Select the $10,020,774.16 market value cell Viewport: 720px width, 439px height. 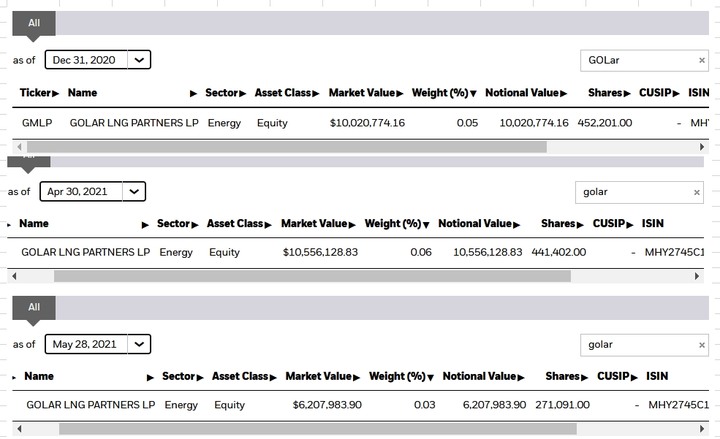(x=367, y=123)
